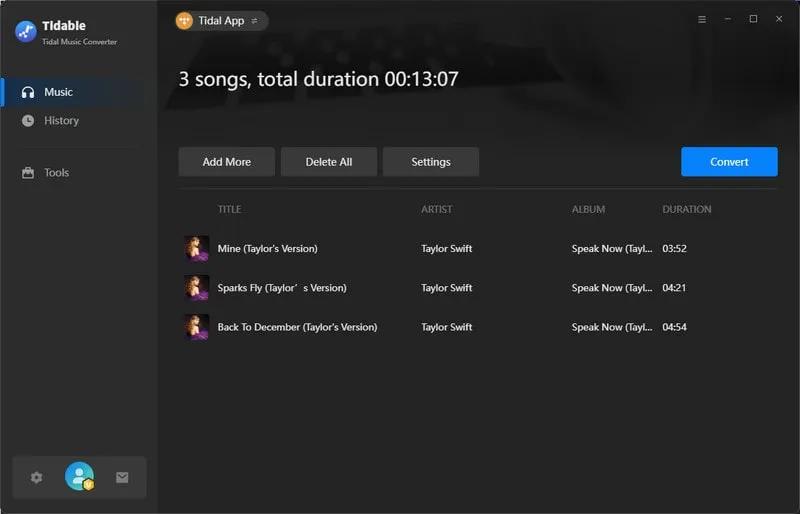Click the TIdable app logo icon
The image size is (800, 514).
tap(26, 32)
